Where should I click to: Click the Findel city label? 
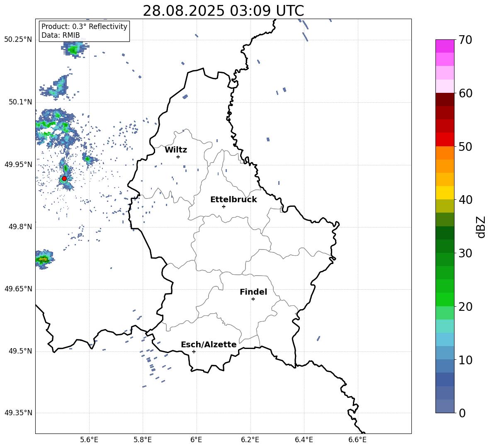pos(253,292)
